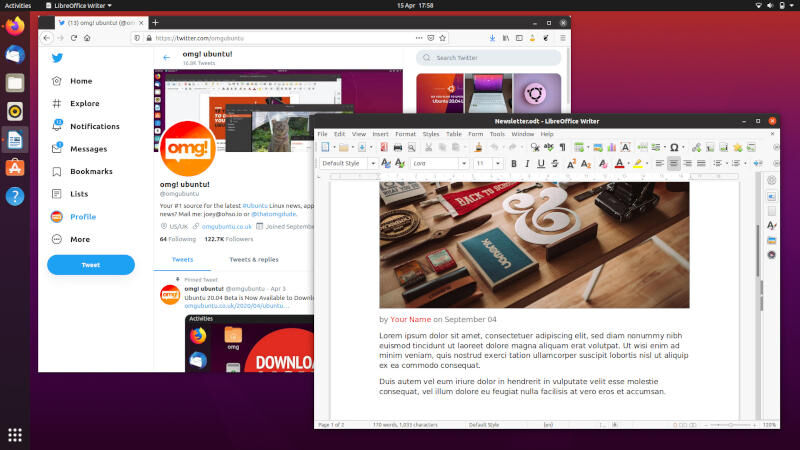Toggle Formatting Marks pilcrow icon
Screen dimensions: 800x450
(562, 147)
